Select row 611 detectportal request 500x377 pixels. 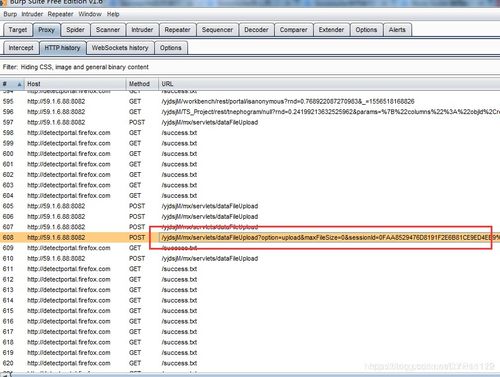coord(250,269)
